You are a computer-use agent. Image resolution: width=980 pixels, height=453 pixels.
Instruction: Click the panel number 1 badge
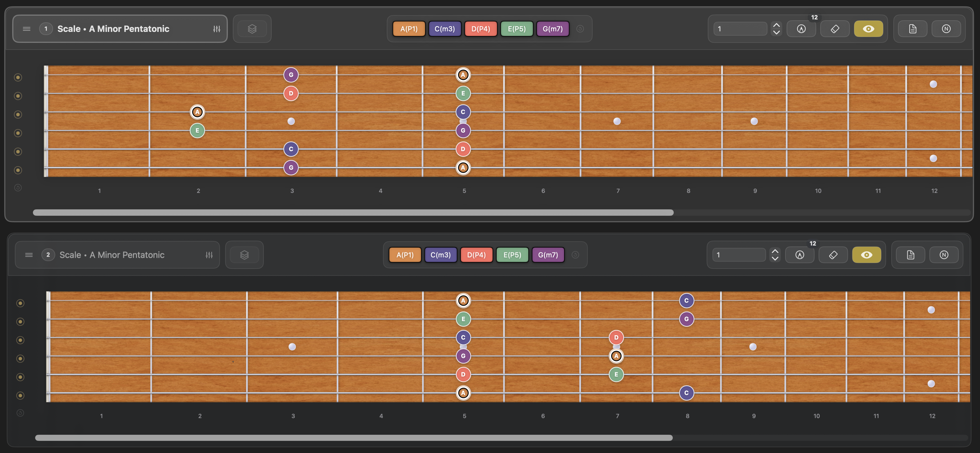click(x=46, y=29)
